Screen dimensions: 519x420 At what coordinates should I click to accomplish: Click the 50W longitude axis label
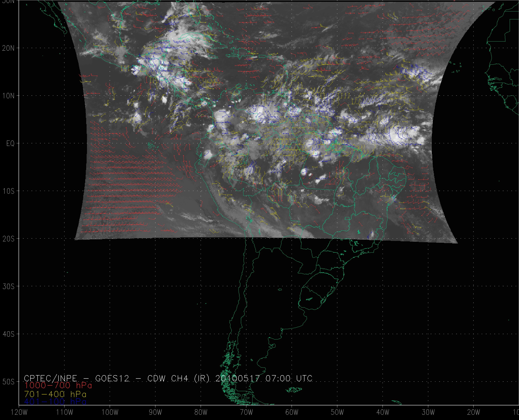(x=337, y=412)
